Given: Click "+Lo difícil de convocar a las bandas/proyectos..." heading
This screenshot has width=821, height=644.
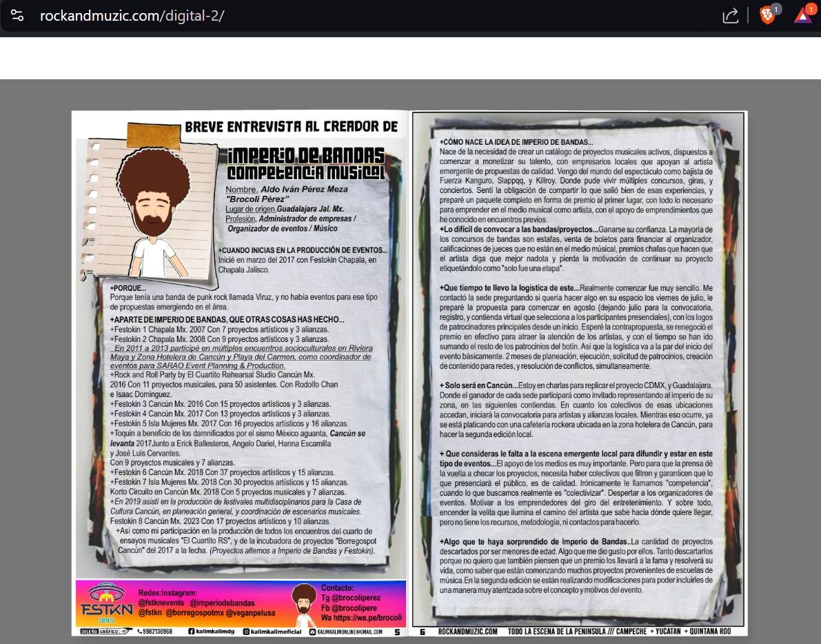Looking at the screenshot, I should coord(519,230).
